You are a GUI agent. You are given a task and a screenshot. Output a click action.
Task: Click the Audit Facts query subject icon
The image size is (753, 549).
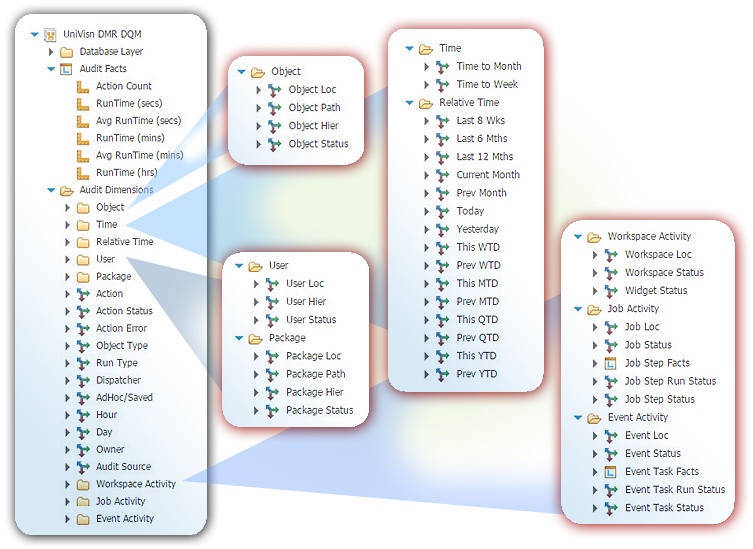tap(66, 69)
